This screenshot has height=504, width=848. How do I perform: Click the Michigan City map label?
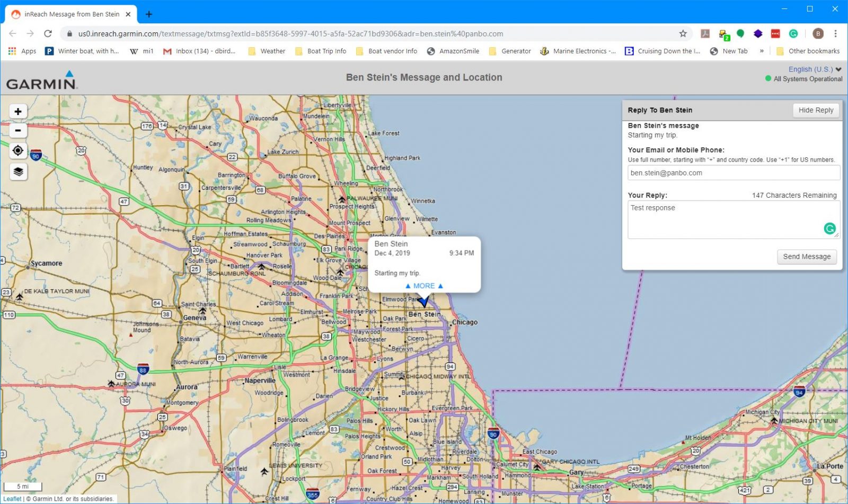763,412
